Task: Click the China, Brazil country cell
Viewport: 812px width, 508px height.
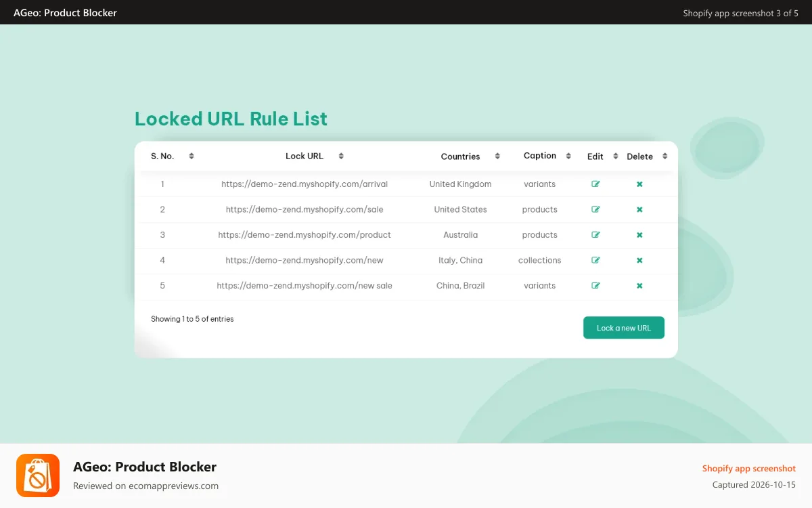Action: [460, 286]
